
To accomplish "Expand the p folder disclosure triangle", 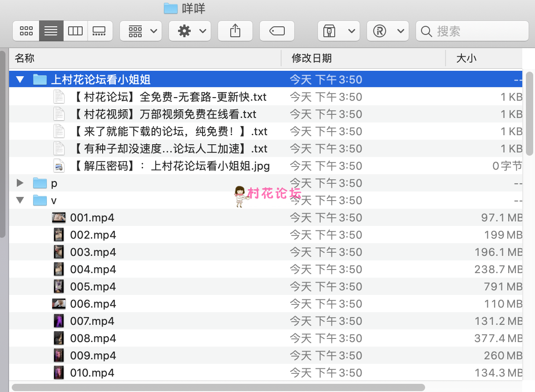I will pyautogui.click(x=20, y=183).
